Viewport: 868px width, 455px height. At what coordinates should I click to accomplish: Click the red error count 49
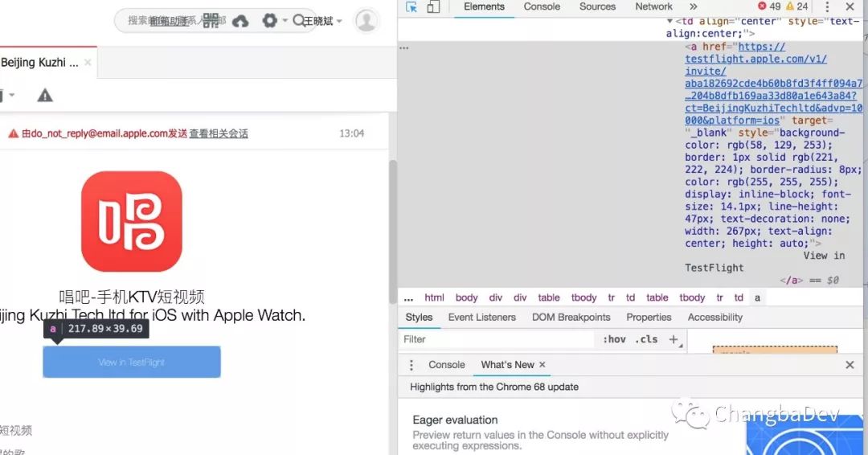point(769,6)
